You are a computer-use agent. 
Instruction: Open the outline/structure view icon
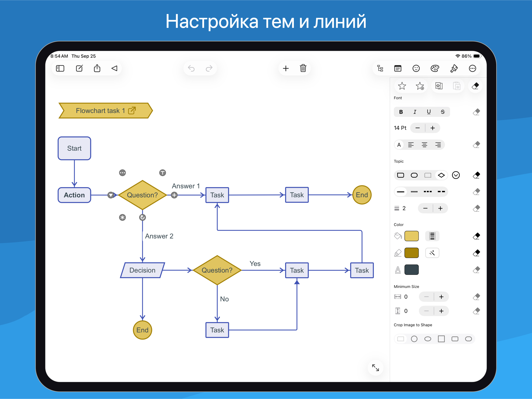tap(380, 68)
